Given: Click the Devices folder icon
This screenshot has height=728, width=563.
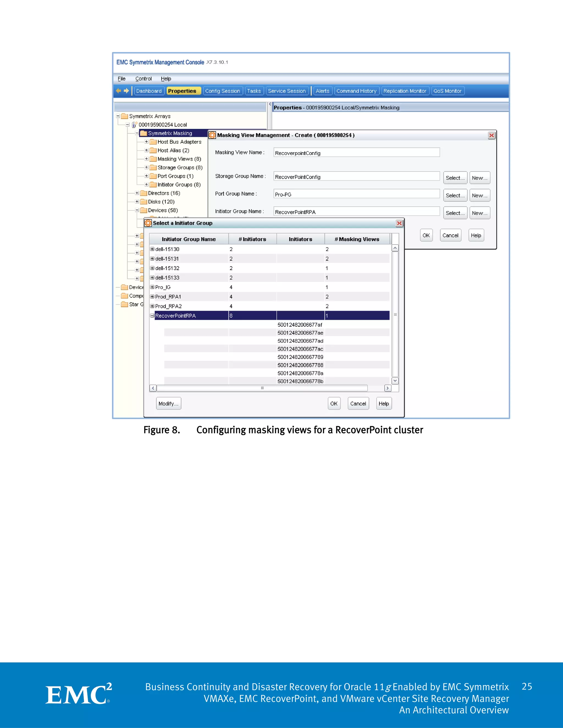Looking at the screenshot, I should coord(144,210).
